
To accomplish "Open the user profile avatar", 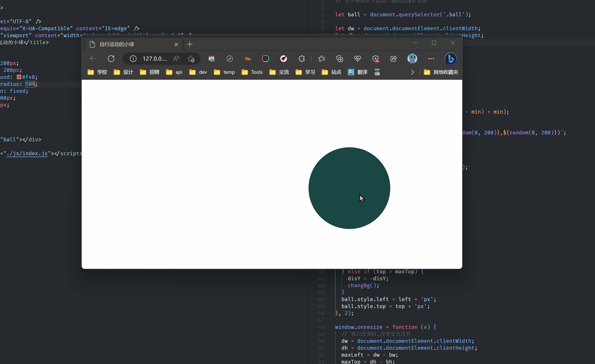I will click(x=412, y=59).
